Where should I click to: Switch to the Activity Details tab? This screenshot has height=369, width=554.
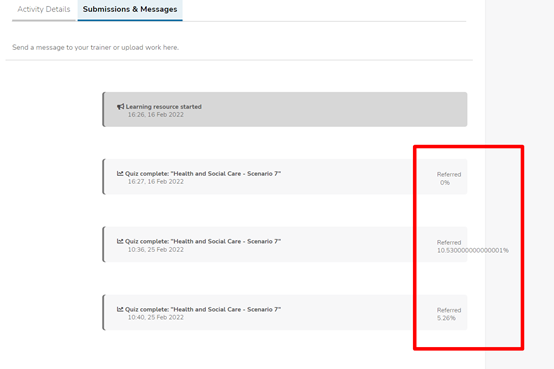point(44,10)
